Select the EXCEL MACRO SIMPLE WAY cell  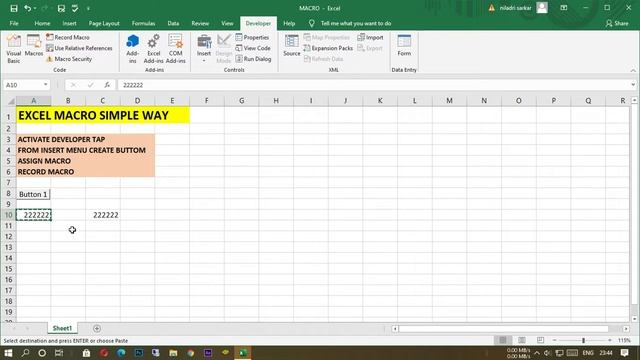(103, 116)
